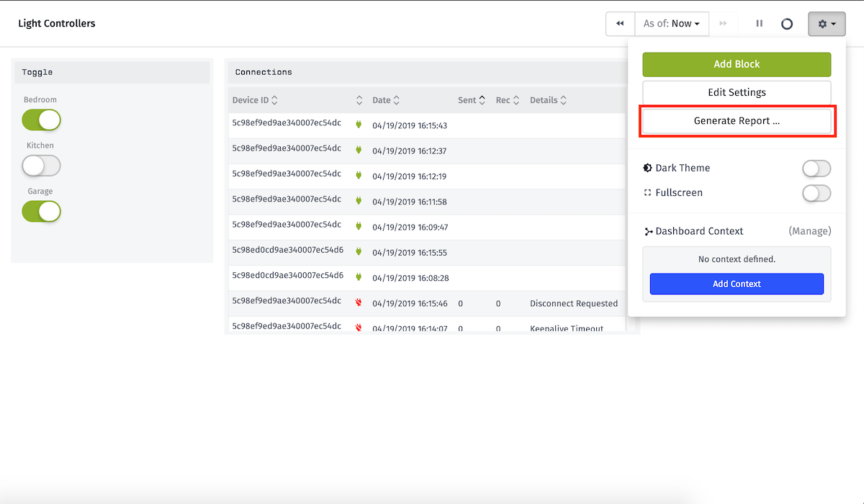The image size is (864, 504).
Task: Turn off the Garage toggle
Action: coord(41,211)
